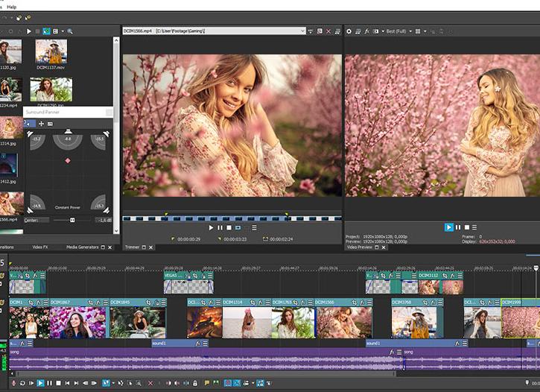Open Video Preview settings gear

pos(349,31)
